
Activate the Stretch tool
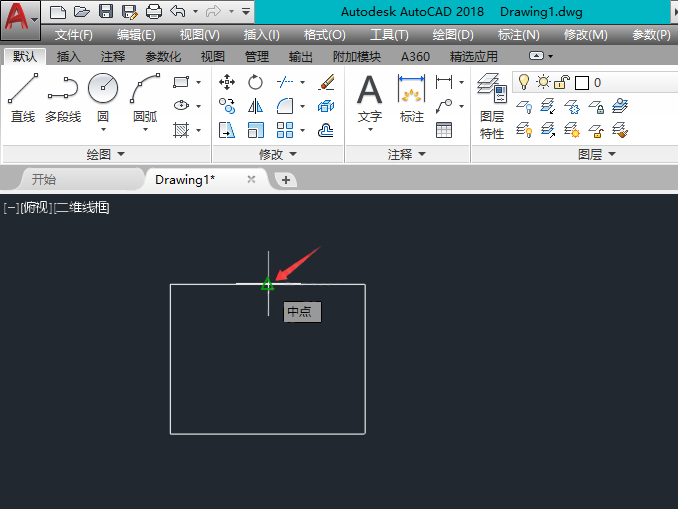pos(227,130)
